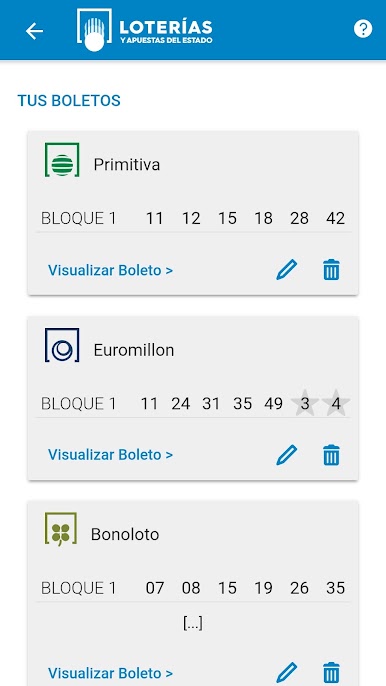This screenshot has width=386, height=686.
Task: Open the help question mark icon
Action: click(363, 29)
